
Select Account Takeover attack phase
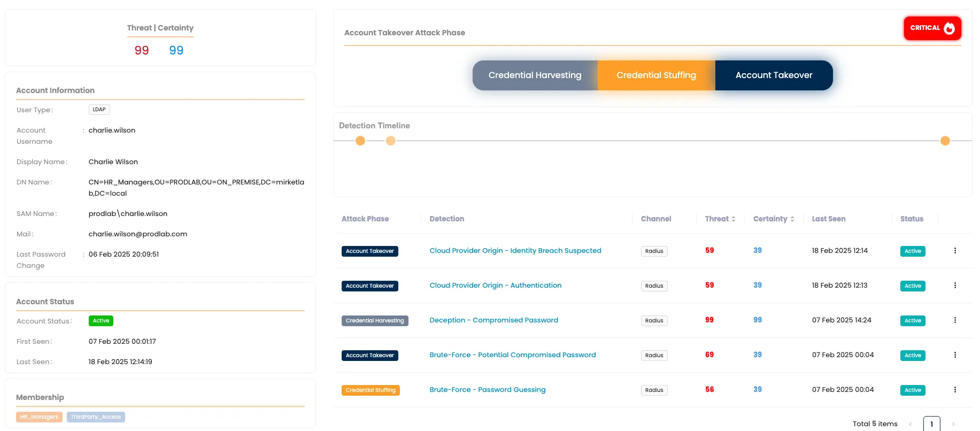point(774,75)
